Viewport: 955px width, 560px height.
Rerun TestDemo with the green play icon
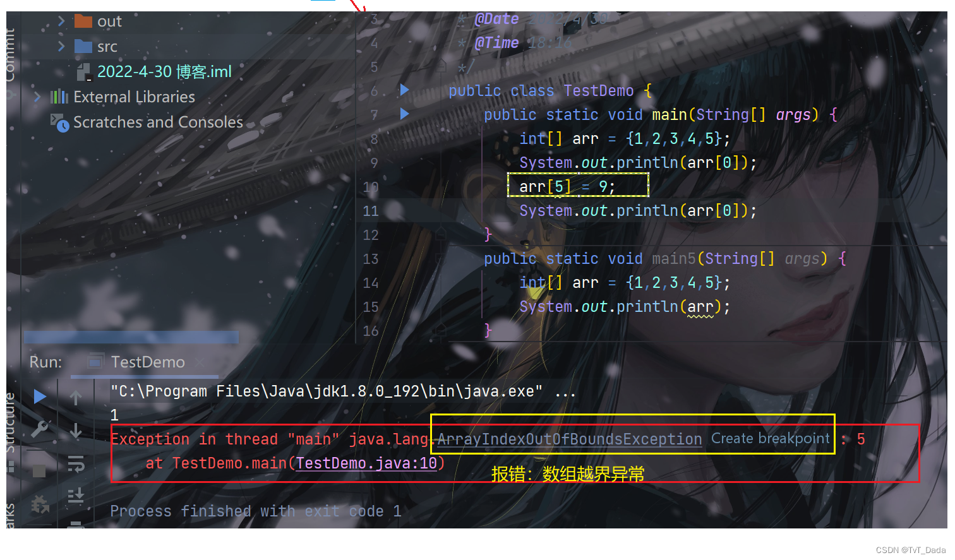coord(40,396)
